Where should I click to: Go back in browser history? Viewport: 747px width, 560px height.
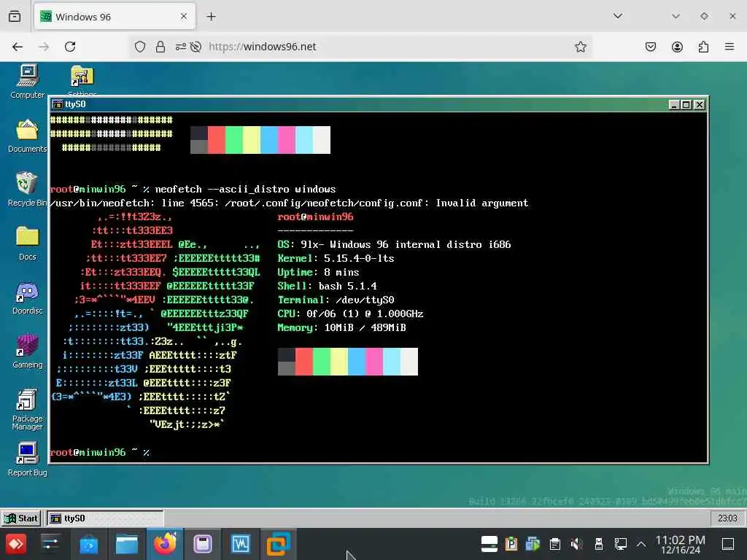click(x=18, y=47)
